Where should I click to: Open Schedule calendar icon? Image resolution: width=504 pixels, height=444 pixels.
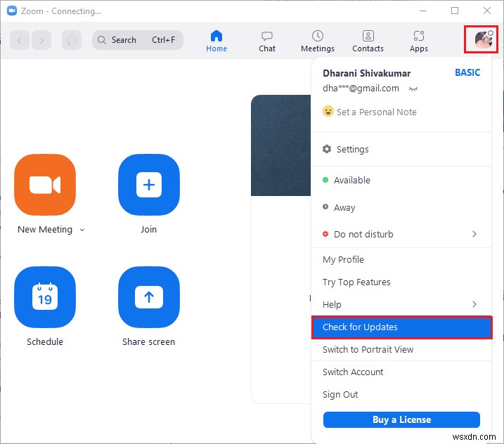point(45,297)
